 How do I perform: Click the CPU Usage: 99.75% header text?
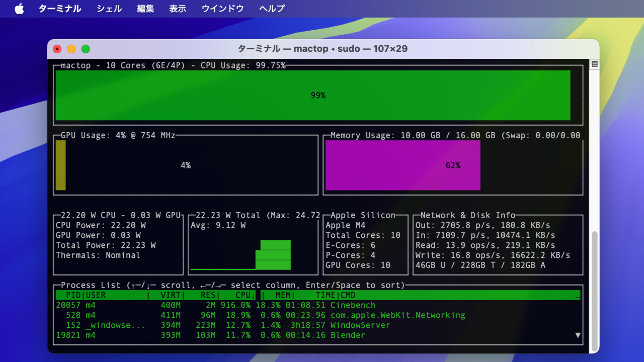243,65
